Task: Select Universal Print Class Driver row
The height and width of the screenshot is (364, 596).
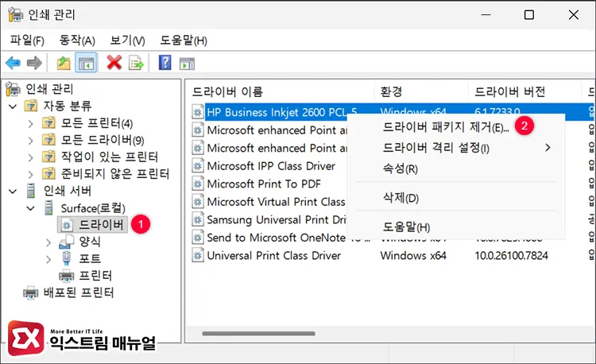Action: coord(273,255)
